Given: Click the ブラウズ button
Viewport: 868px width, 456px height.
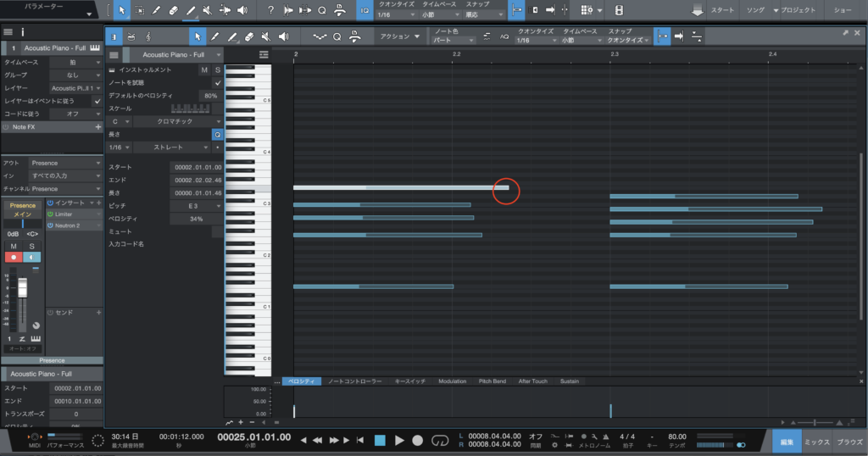Looking at the screenshot, I should pos(849,442).
